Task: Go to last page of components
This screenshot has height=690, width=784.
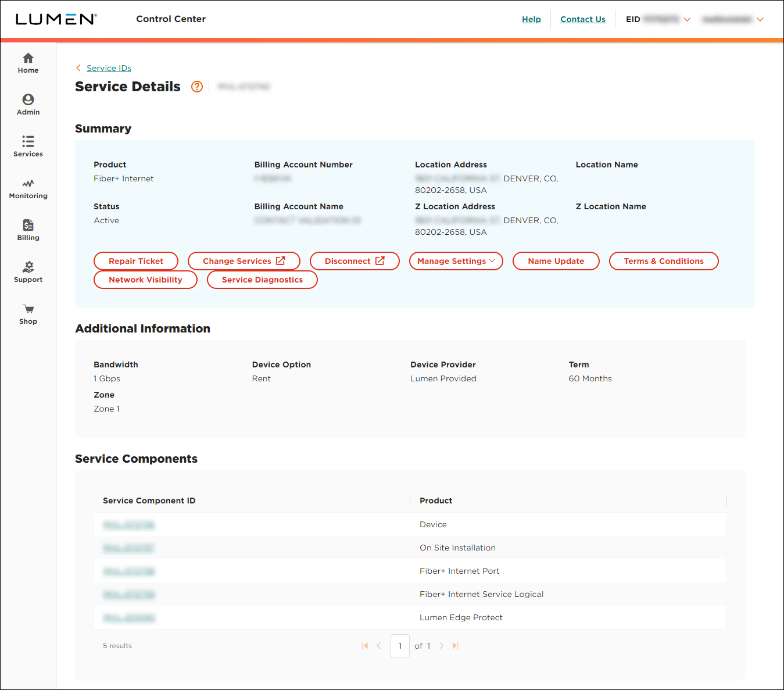Action: (x=456, y=646)
